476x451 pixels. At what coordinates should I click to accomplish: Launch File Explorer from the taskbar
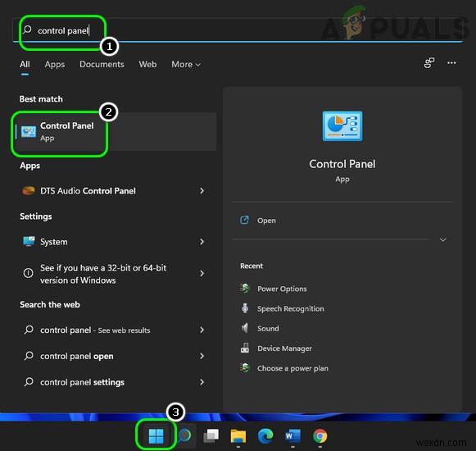pyautogui.click(x=238, y=435)
